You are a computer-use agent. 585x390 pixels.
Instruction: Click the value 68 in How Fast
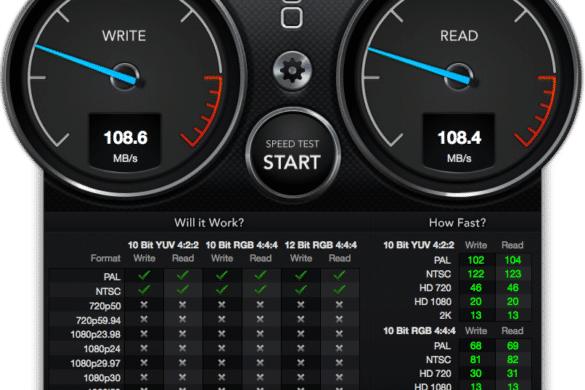tap(476, 346)
